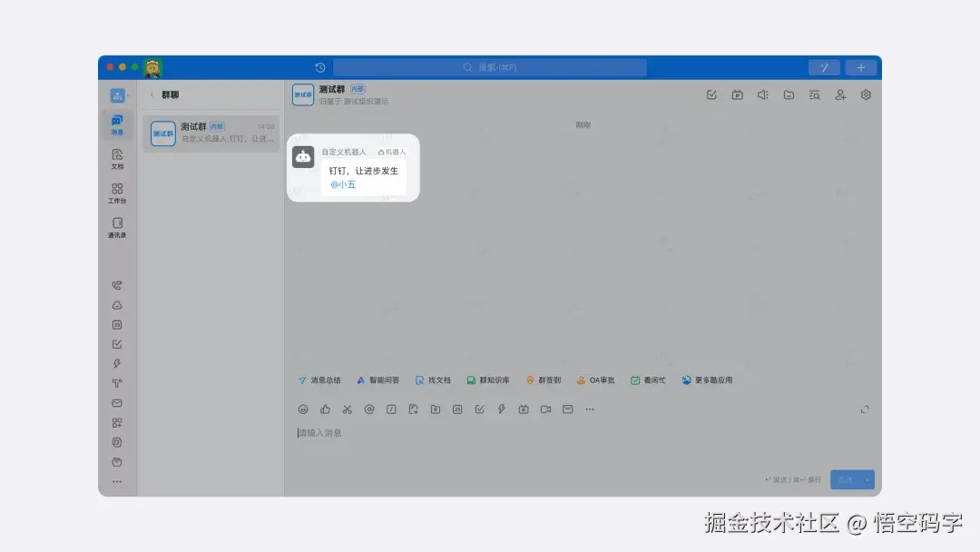980x552 pixels.
Task: Click the @ mention icon
Action: click(x=369, y=409)
